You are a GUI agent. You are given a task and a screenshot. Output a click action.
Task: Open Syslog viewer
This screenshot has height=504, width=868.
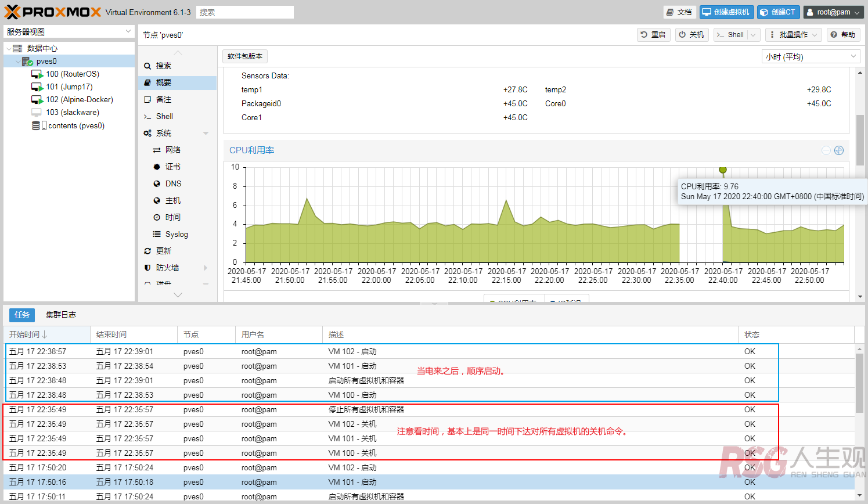click(x=177, y=234)
